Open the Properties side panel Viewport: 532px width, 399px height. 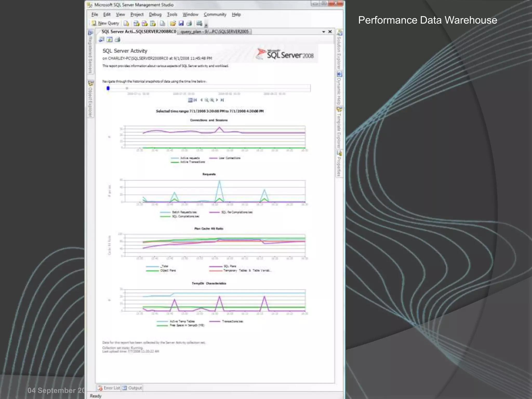point(339,164)
